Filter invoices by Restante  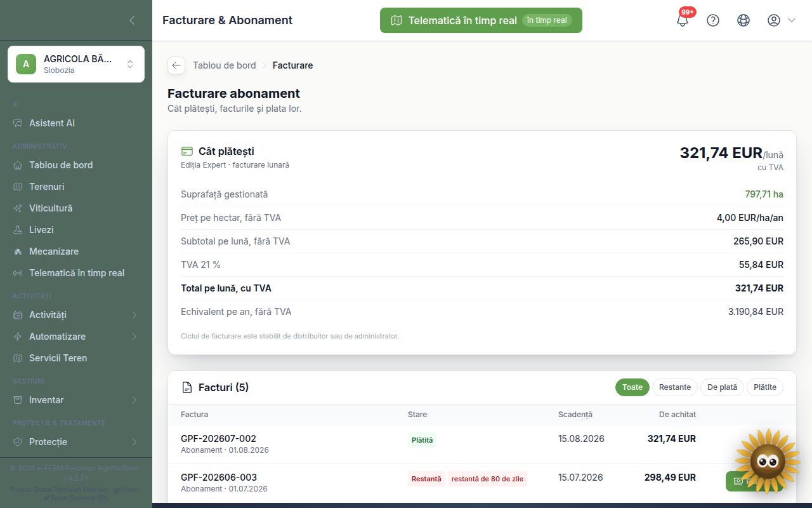click(675, 387)
